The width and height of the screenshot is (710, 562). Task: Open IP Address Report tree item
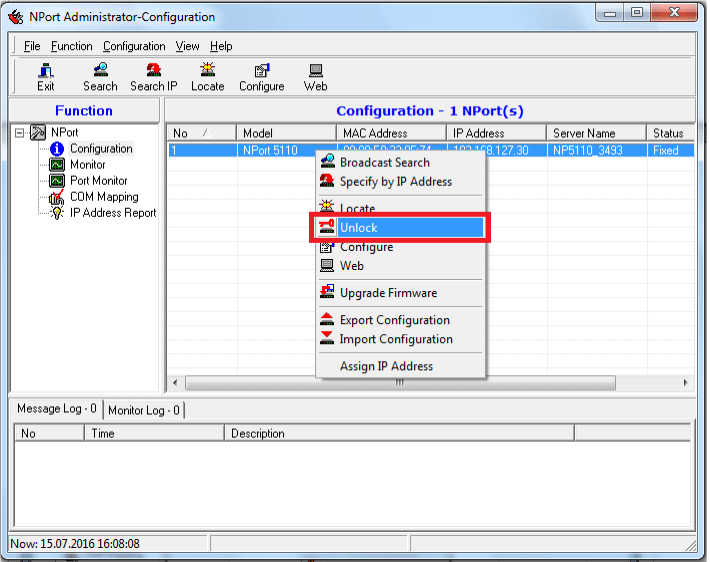click(x=112, y=213)
